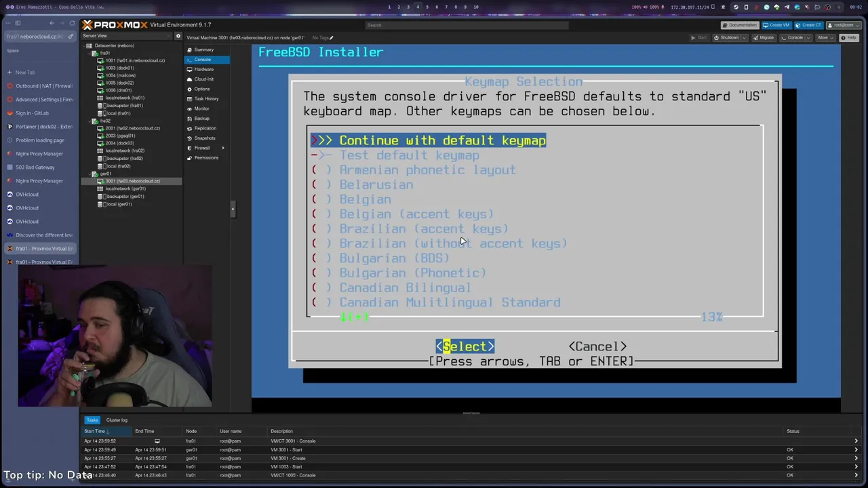
Task: Click the Permissions unlock icon
Action: pos(190,158)
